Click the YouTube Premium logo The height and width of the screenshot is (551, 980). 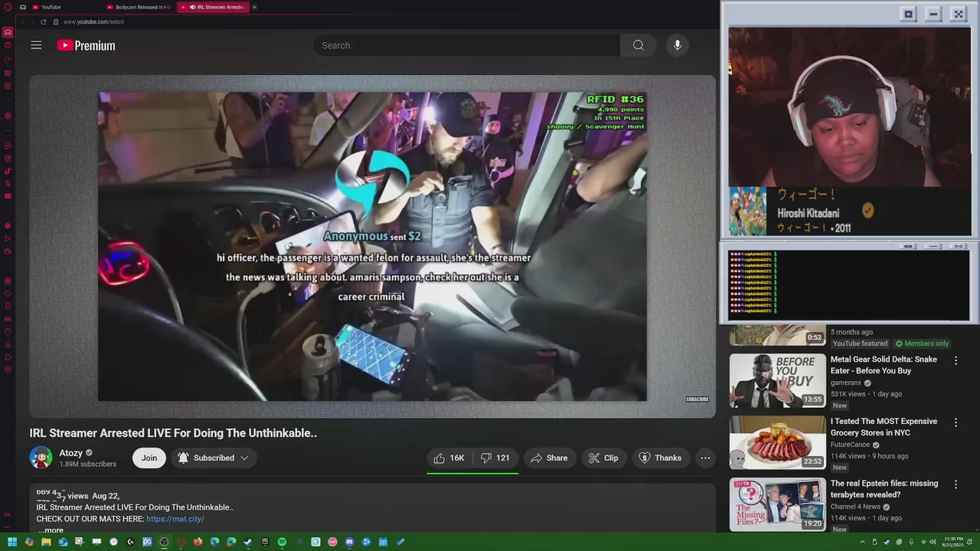click(86, 45)
